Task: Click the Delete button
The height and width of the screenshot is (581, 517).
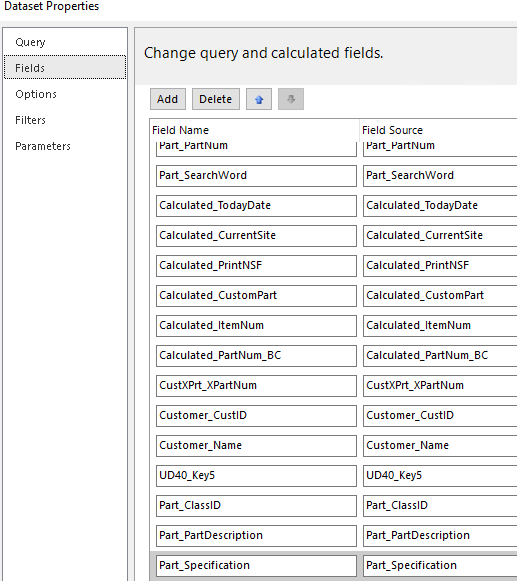Action: (x=216, y=99)
